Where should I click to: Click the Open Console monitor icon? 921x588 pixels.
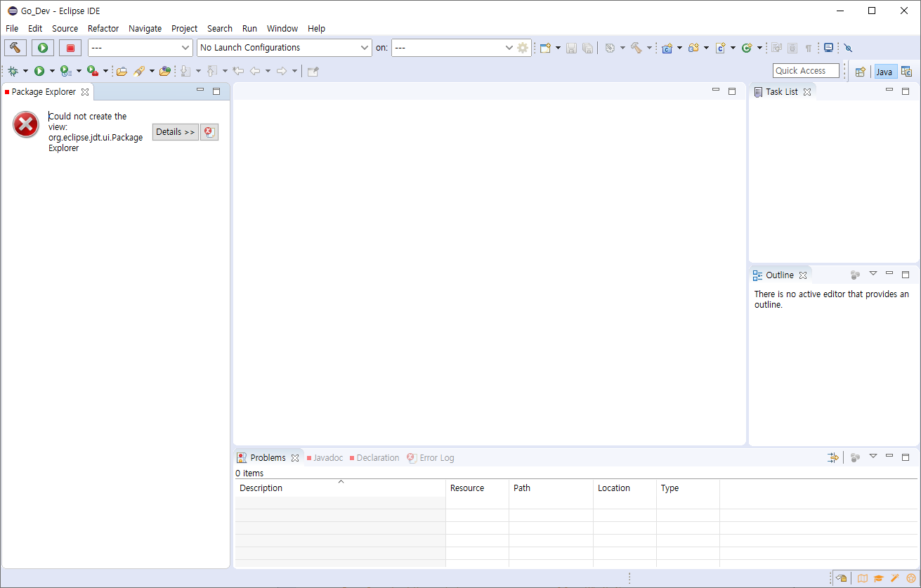click(829, 48)
